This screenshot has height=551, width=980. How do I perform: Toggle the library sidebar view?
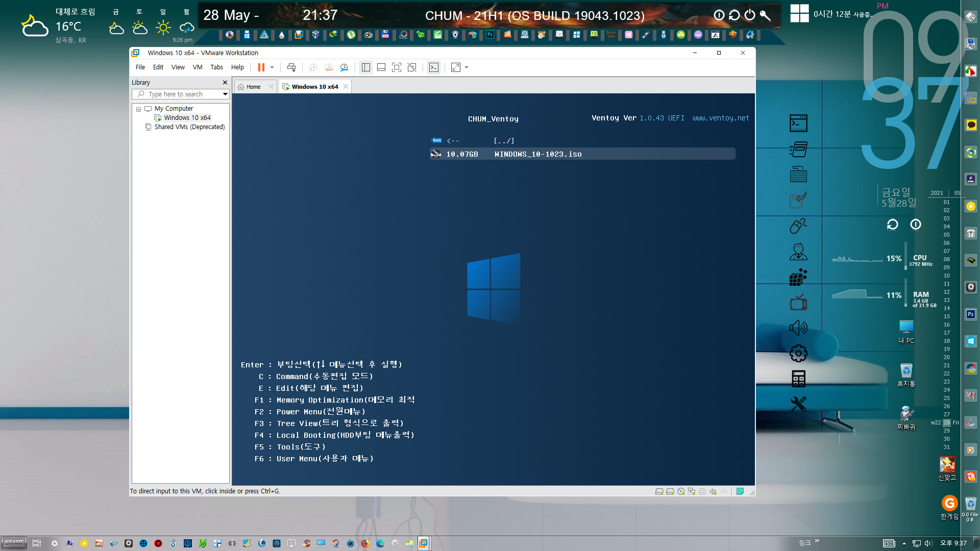366,67
